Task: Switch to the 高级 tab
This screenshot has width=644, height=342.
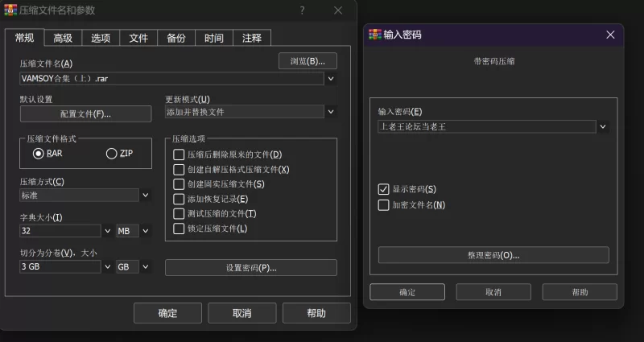Action: pyautogui.click(x=63, y=38)
